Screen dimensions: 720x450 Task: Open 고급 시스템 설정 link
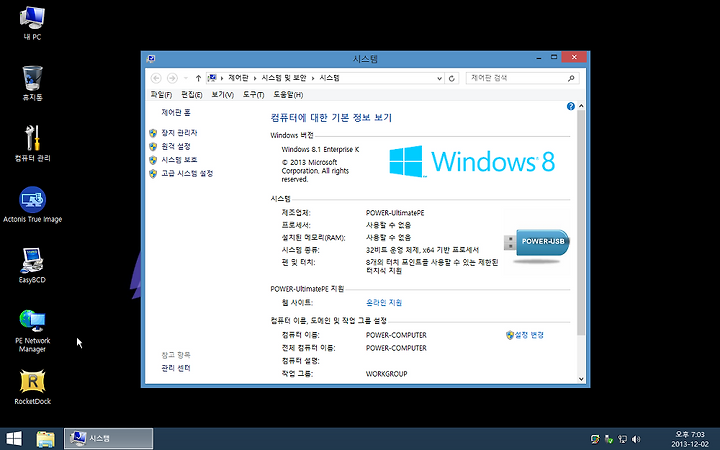[x=187, y=174]
